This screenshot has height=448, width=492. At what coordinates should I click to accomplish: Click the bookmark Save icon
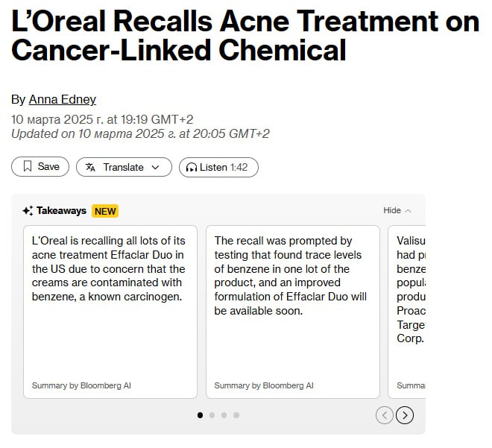click(28, 167)
